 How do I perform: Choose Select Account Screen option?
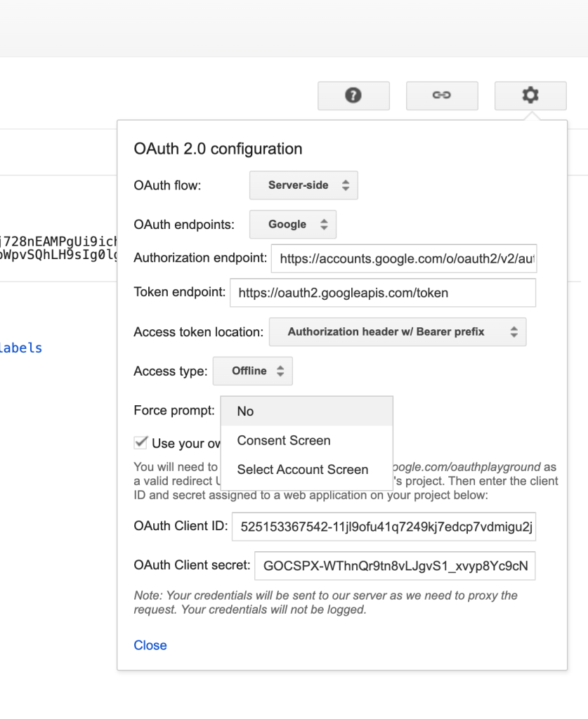(x=307, y=470)
